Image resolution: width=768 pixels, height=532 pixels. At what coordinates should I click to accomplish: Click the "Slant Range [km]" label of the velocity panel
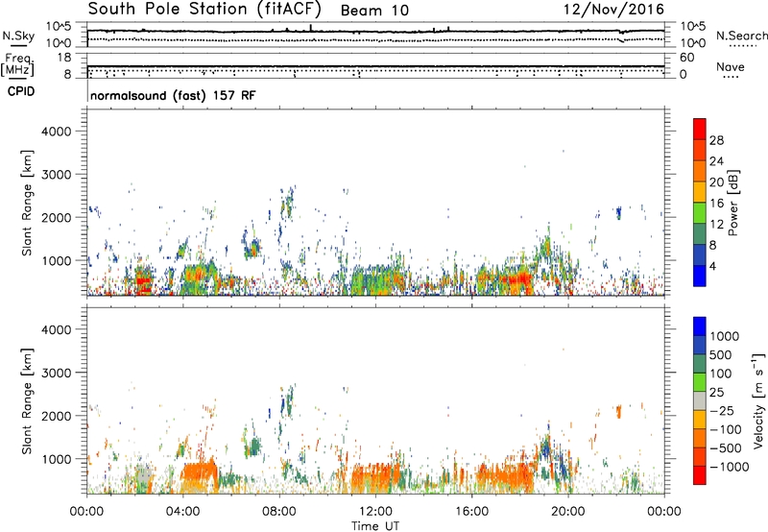coord(27,400)
